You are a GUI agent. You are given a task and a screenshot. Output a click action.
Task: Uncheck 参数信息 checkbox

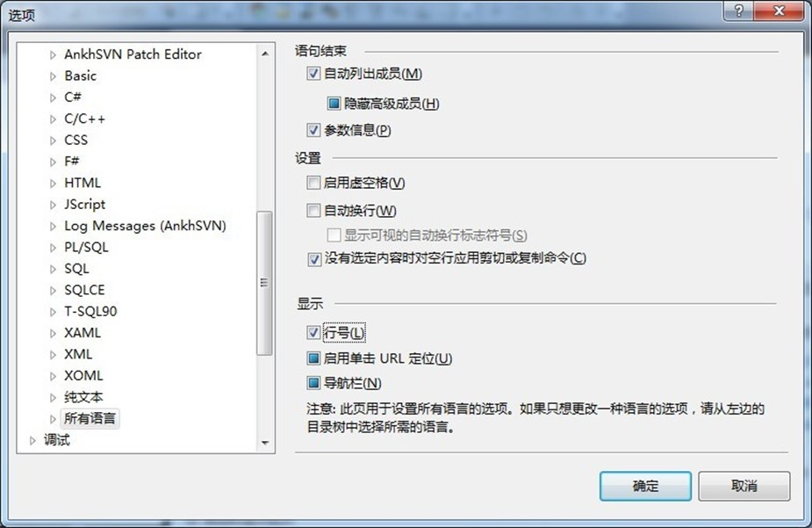tap(313, 129)
